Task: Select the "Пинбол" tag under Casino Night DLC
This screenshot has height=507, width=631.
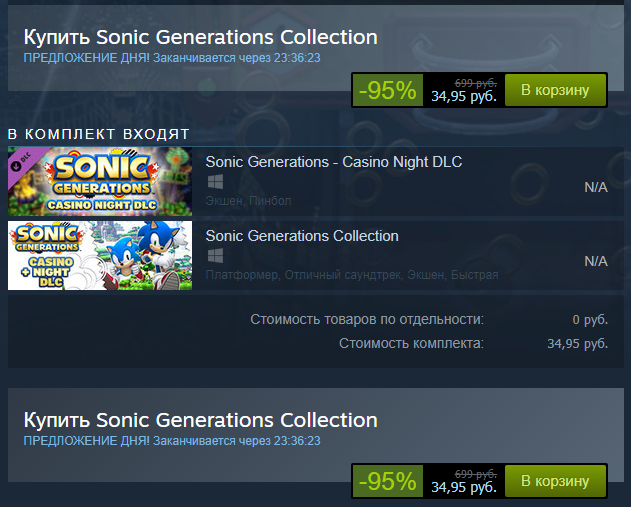Action: (x=270, y=201)
